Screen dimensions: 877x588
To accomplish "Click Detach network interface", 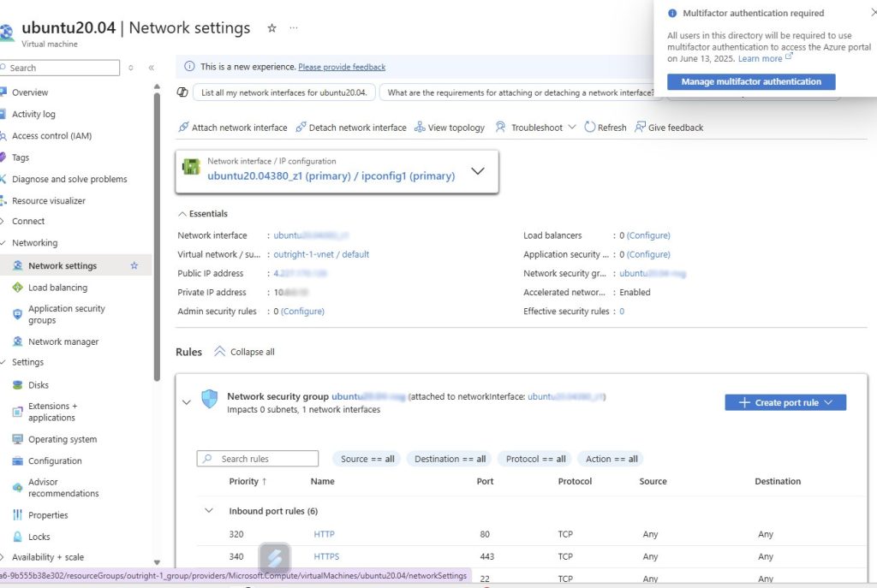I will coord(351,128).
